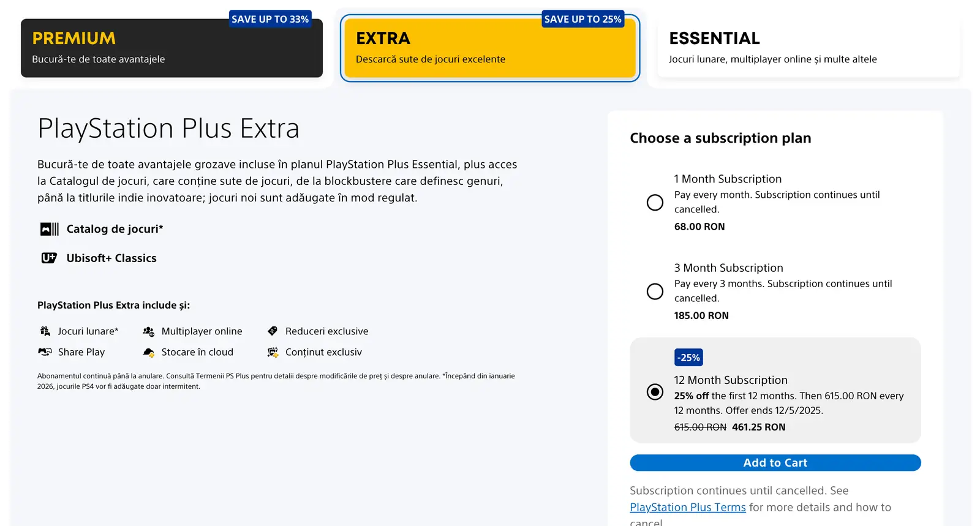Click the Conținut exclusiv icon
Viewport: 980px width, 526px height.
(273, 352)
